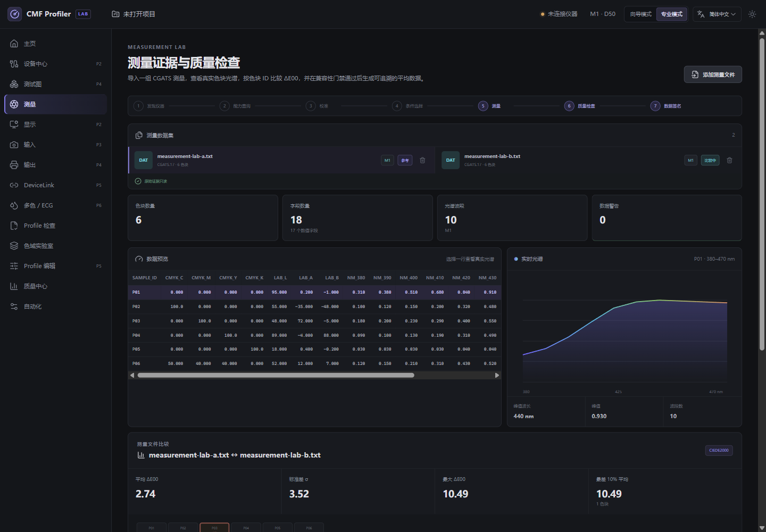Viewport: 766px width, 532px height.
Task: Open the 未打开项目 project selector
Action: pos(134,14)
